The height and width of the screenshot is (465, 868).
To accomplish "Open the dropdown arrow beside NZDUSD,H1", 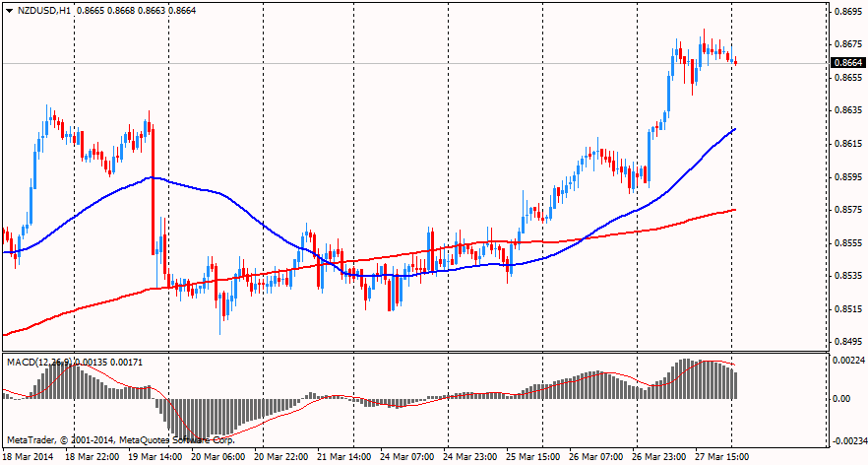I will 9,8.
